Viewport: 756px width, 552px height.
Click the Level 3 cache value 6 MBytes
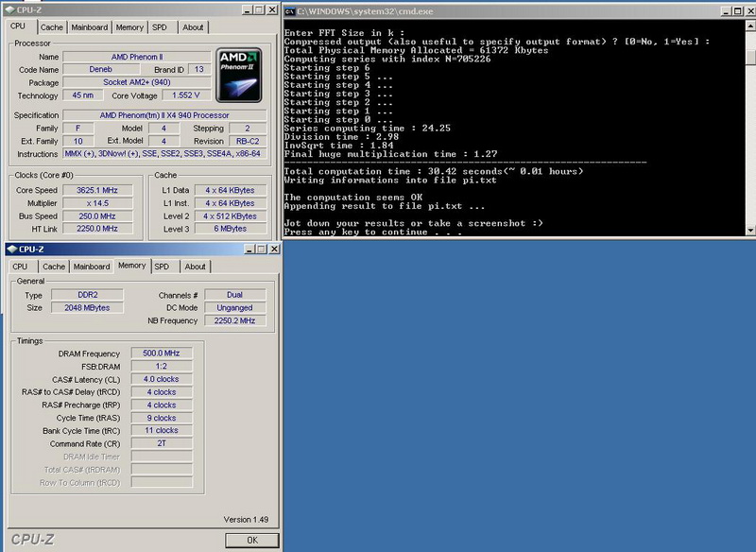[x=231, y=229]
